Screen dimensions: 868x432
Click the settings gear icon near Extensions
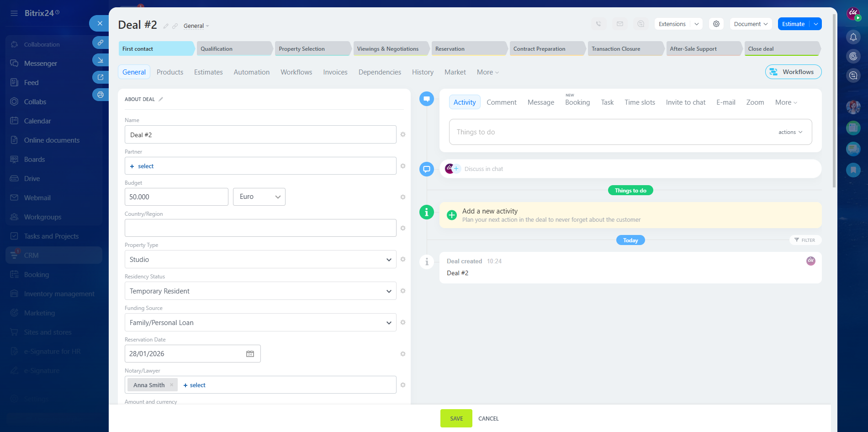(x=716, y=24)
